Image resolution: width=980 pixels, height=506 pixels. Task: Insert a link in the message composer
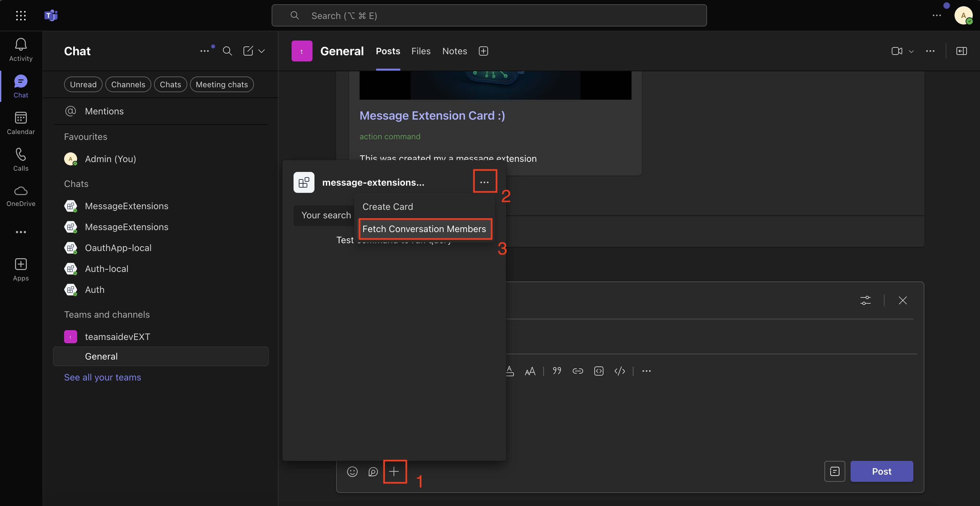(x=578, y=371)
